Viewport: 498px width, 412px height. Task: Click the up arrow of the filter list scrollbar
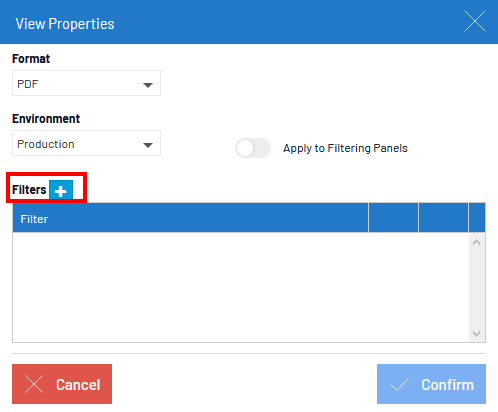click(x=476, y=242)
